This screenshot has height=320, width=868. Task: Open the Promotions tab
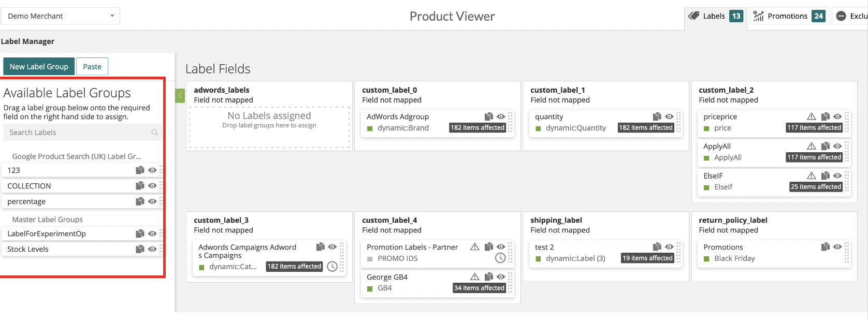tap(789, 16)
